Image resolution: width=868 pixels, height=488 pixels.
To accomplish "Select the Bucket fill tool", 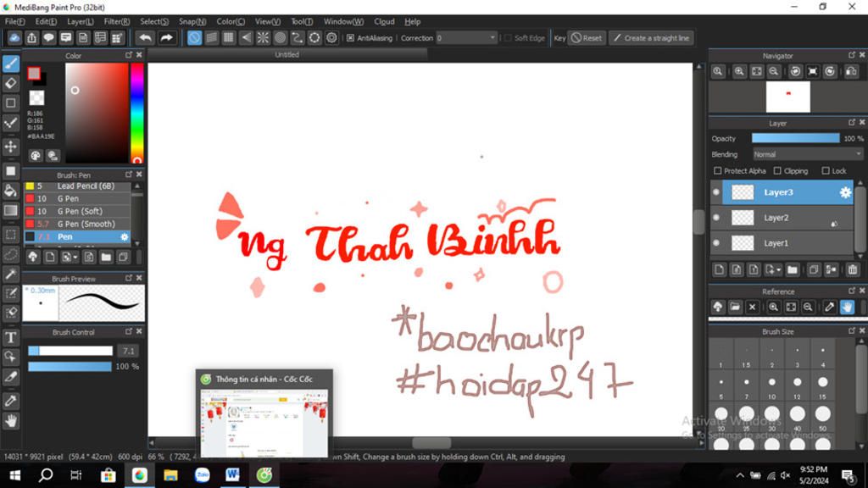I will [x=10, y=191].
